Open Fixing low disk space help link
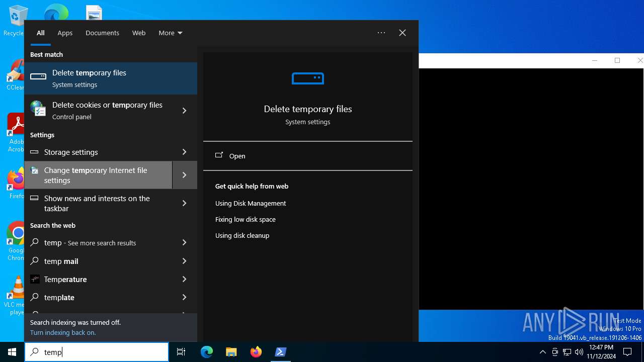644x362 pixels. [246, 219]
